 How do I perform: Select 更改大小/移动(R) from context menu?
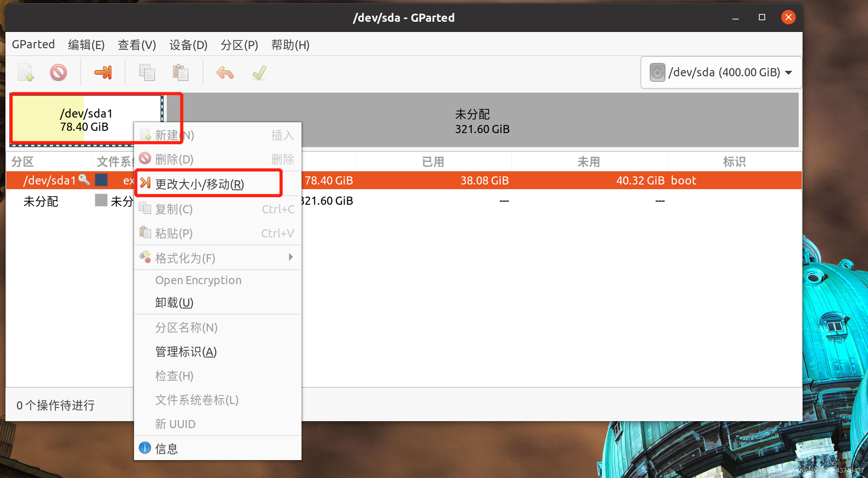tap(199, 184)
